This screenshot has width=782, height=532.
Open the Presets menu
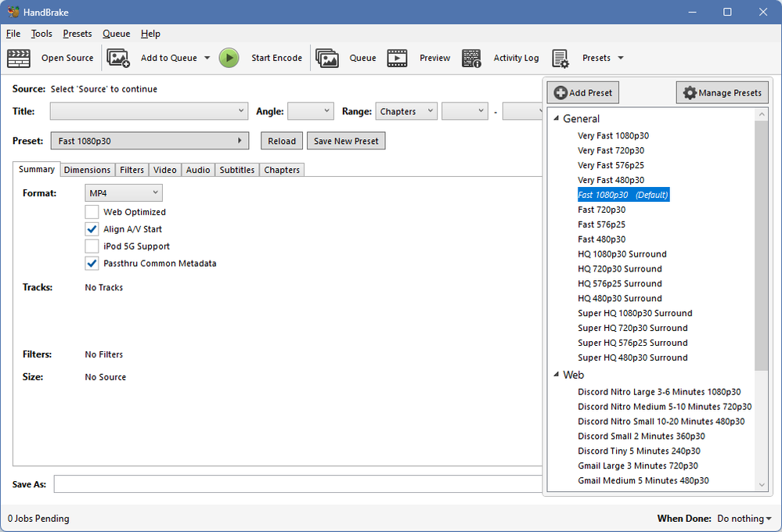tap(77, 34)
